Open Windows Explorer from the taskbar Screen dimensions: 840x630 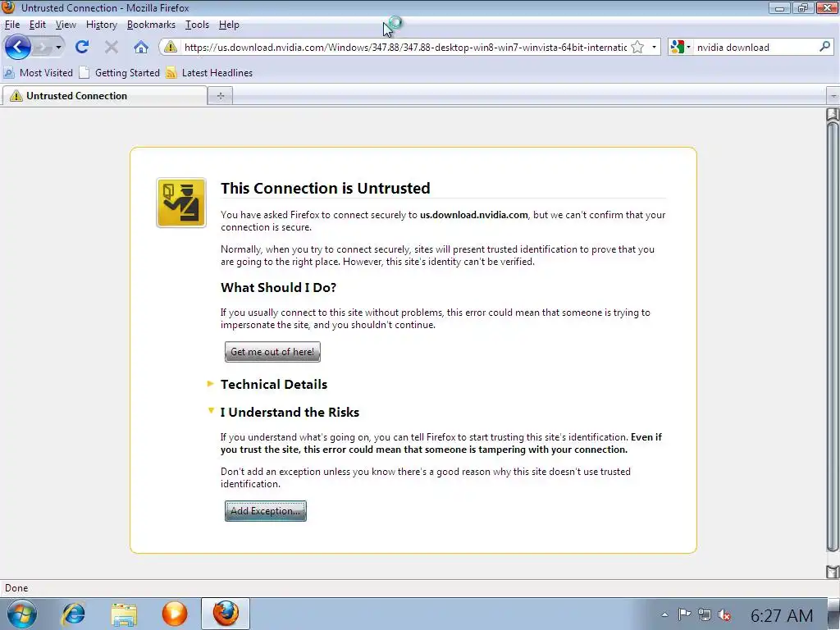(x=124, y=614)
